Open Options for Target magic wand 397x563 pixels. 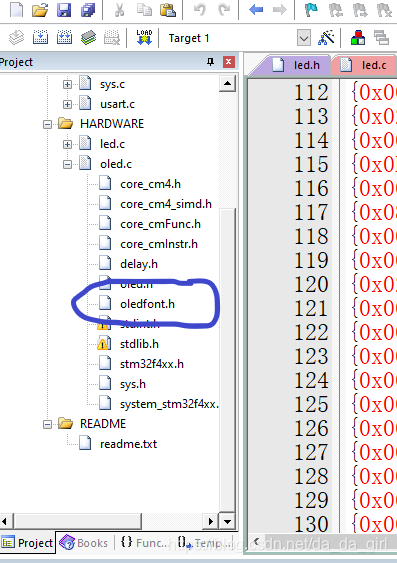click(326, 37)
